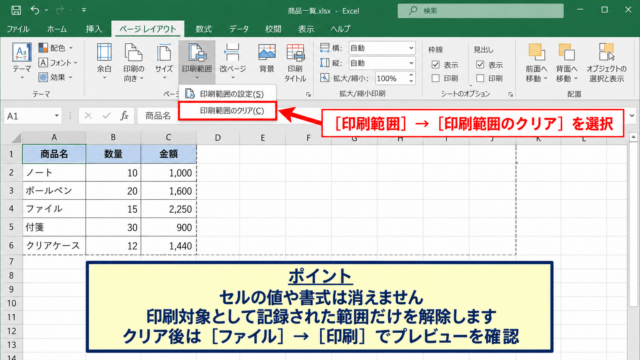Image resolution: width=640 pixels, height=360 pixels.
Task: Click the Name Box showing A1
Action: [28, 116]
